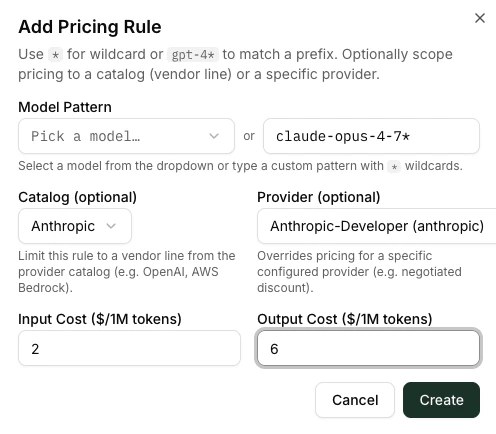Click the 'Overrides pricing for a specific' hint
The image size is (496, 434).
359,272
